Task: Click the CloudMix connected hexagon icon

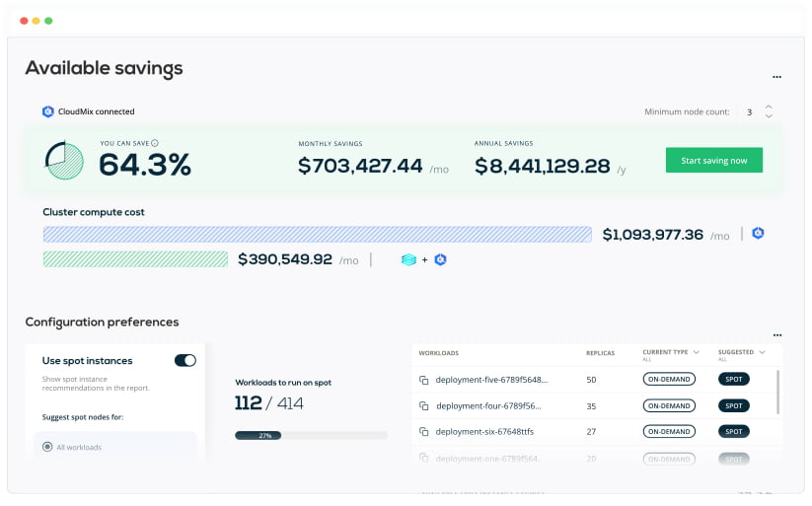Action: click(47, 111)
